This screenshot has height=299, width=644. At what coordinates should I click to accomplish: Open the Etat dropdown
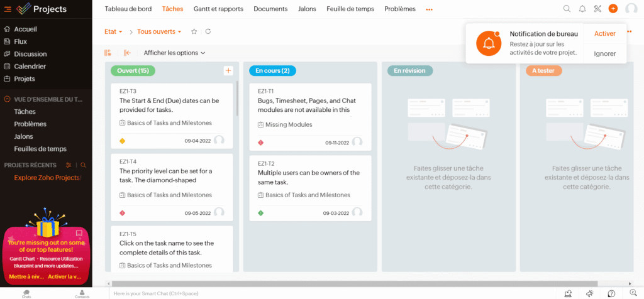[113, 31]
